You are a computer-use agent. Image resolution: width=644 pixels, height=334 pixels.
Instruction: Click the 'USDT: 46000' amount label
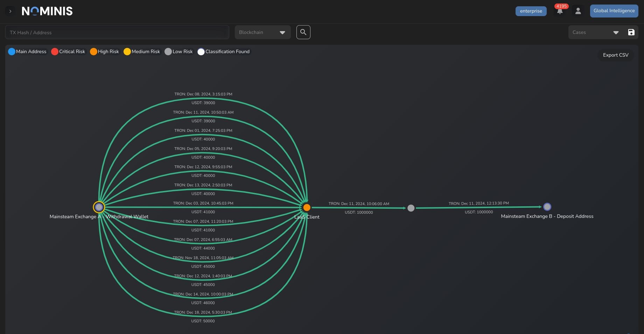pos(203,303)
